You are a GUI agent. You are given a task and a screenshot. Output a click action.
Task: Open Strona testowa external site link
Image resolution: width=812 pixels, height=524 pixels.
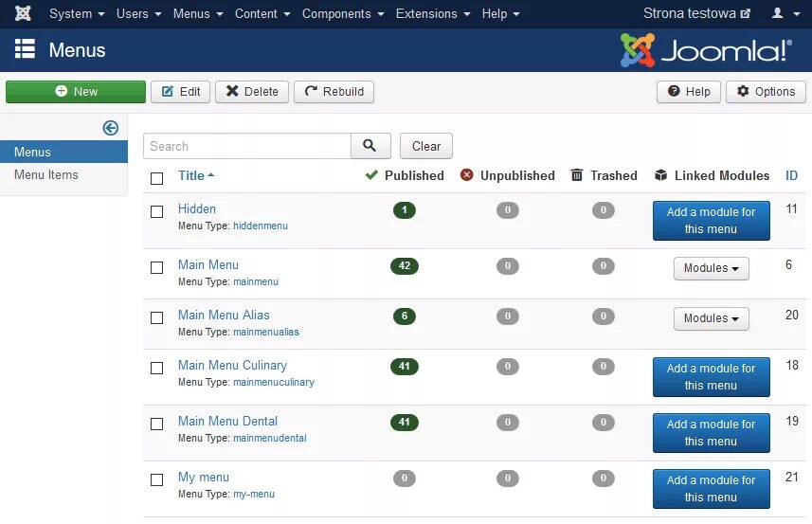(x=696, y=13)
